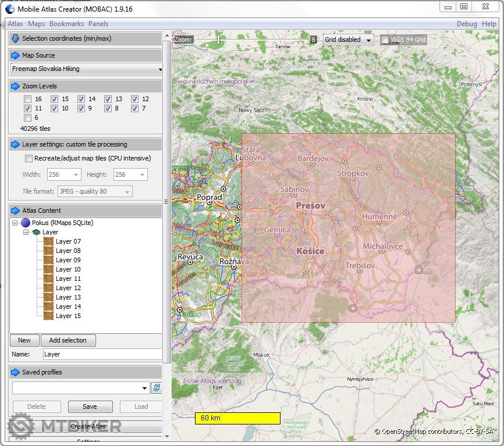The height and width of the screenshot is (446, 504).
Task: Click the Layer 15 map icon
Action: point(48,316)
